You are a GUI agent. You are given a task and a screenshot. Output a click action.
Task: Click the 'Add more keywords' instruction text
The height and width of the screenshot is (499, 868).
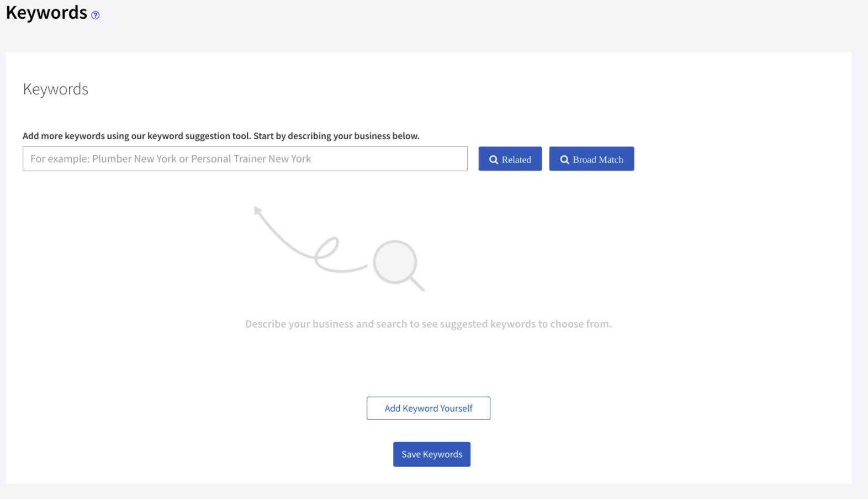point(221,136)
